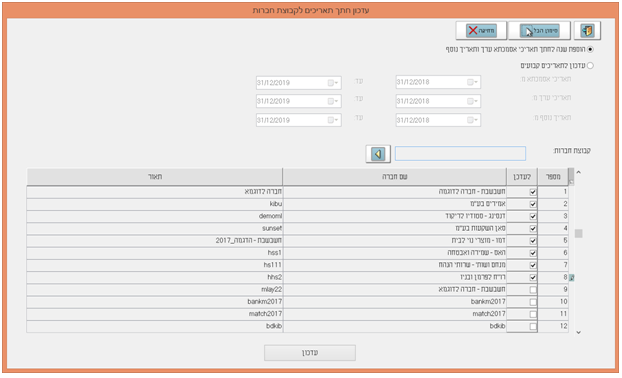Uncheck update checkbox for sunset row 4

533,229
